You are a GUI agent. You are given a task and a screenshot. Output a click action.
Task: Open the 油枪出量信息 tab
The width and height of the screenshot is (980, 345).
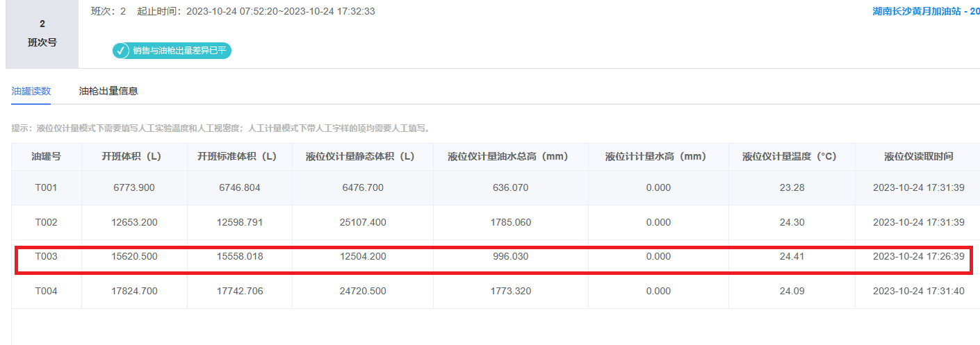(108, 91)
